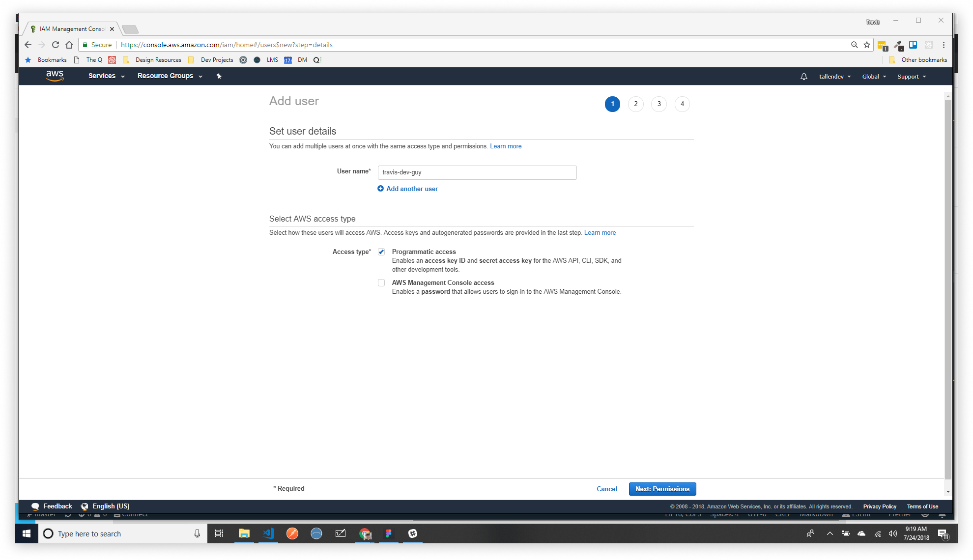Open the Global region dropdown
Screen dimensions: 973x560
click(x=874, y=77)
